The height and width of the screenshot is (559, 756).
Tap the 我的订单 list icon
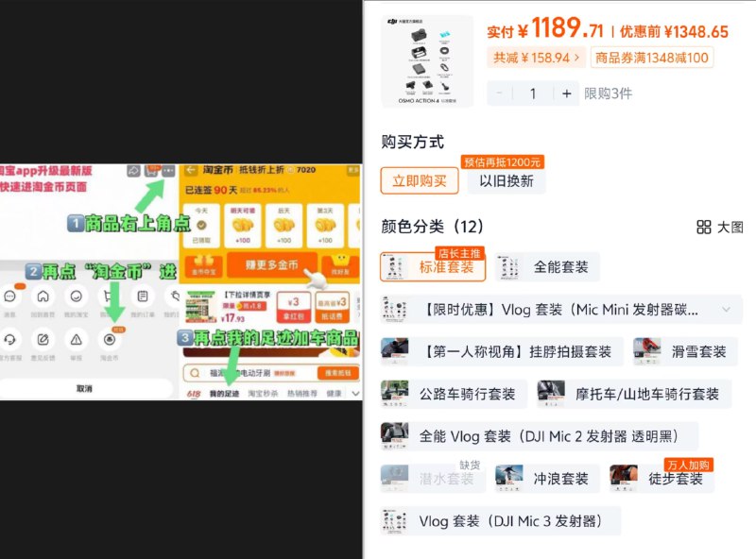(143, 296)
